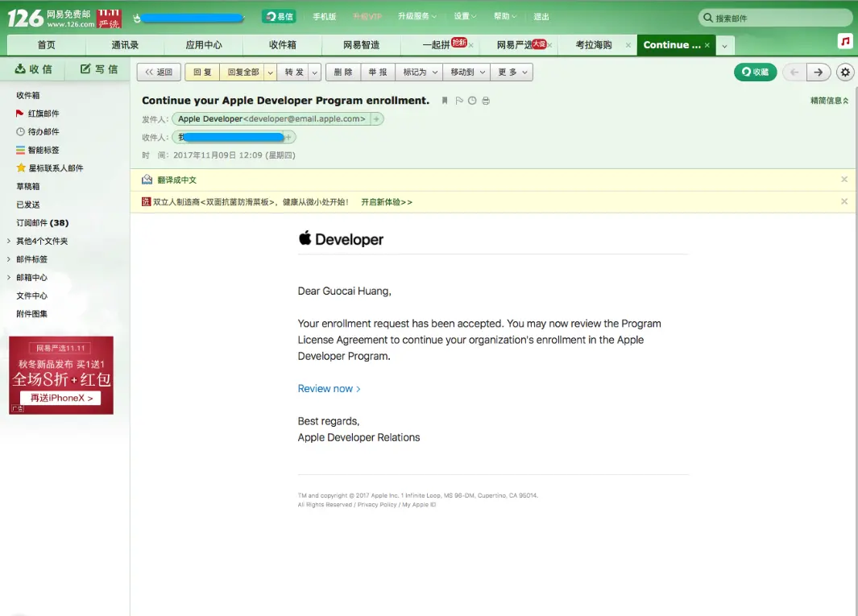858x616 pixels.
Task: Click the 开启新体验>> ad link
Action: coord(387,202)
